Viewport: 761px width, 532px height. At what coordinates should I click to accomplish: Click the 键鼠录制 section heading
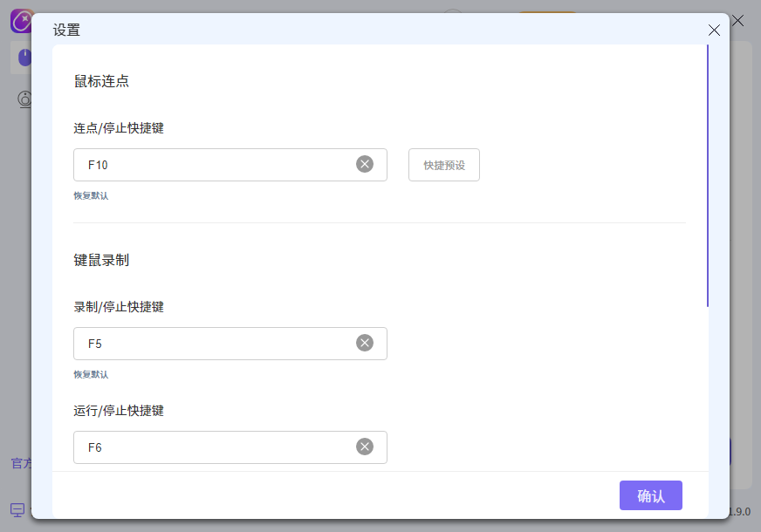click(x=101, y=260)
